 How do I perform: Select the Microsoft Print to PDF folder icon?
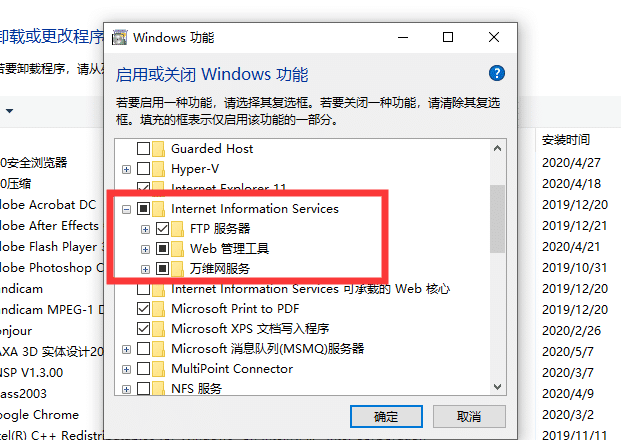[158, 309]
